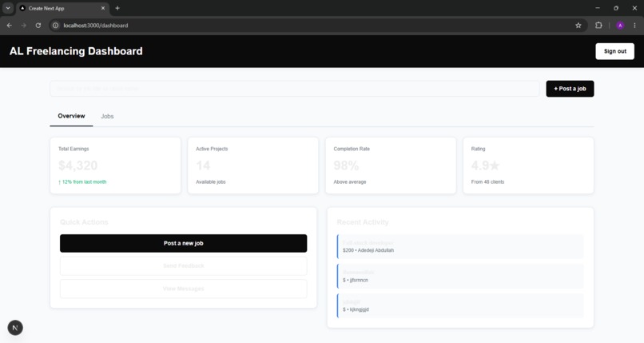Open the tab search dropdown arrow

[x=8, y=8]
